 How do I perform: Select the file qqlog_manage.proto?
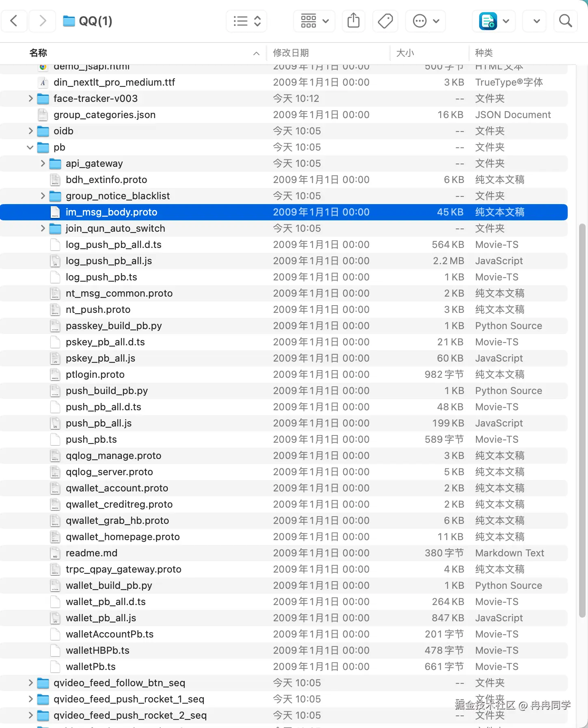284,456
